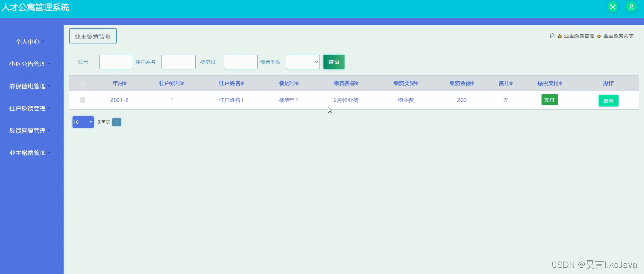
Task: Click the 无 remarks cell
Action: point(506,100)
